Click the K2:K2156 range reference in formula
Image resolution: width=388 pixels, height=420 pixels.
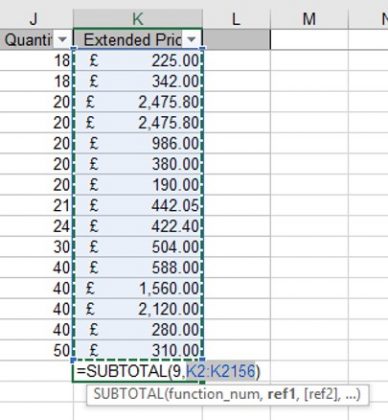tap(220, 371)
